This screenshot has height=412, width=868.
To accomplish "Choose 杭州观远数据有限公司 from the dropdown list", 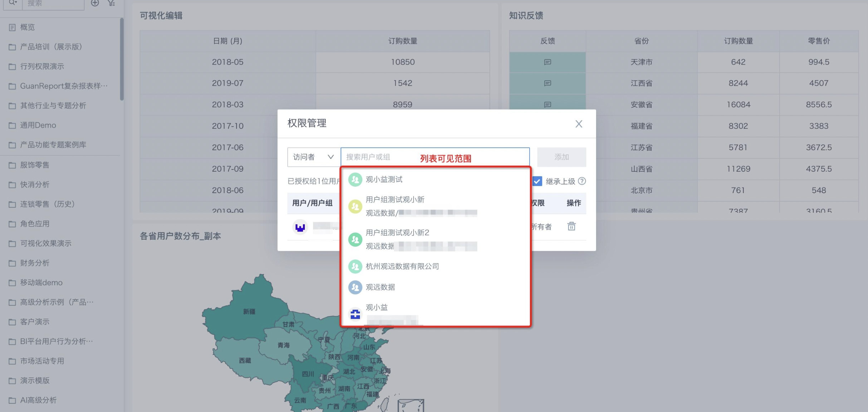I will [x=402, y=266].
